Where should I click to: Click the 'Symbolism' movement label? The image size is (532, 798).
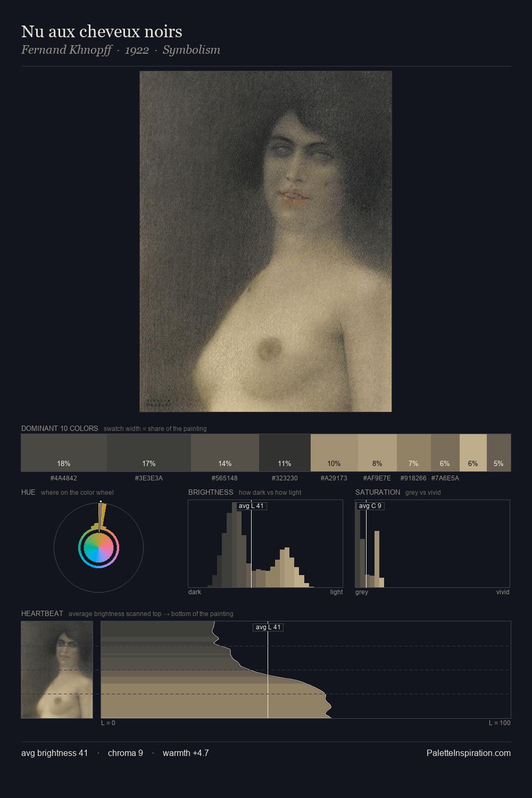192,50
